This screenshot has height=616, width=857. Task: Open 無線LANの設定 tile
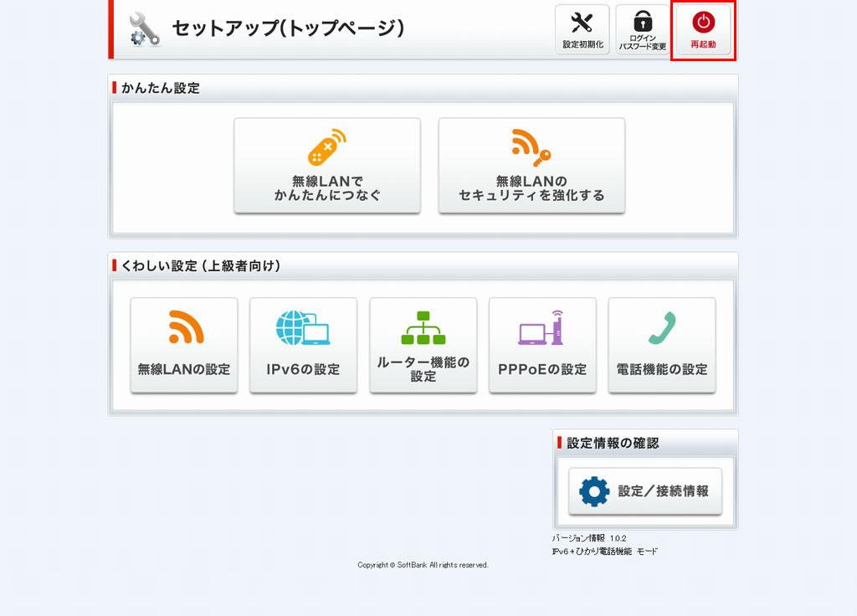pos(184,345)
